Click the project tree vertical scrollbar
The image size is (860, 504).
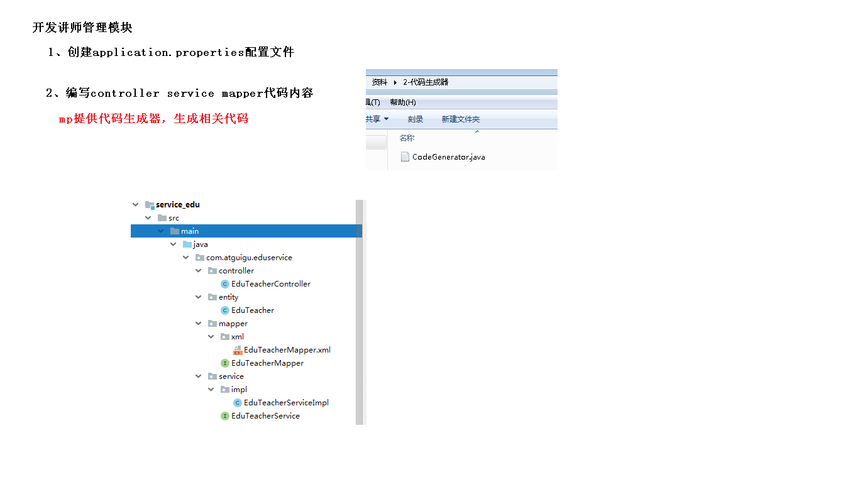(360, 312)
